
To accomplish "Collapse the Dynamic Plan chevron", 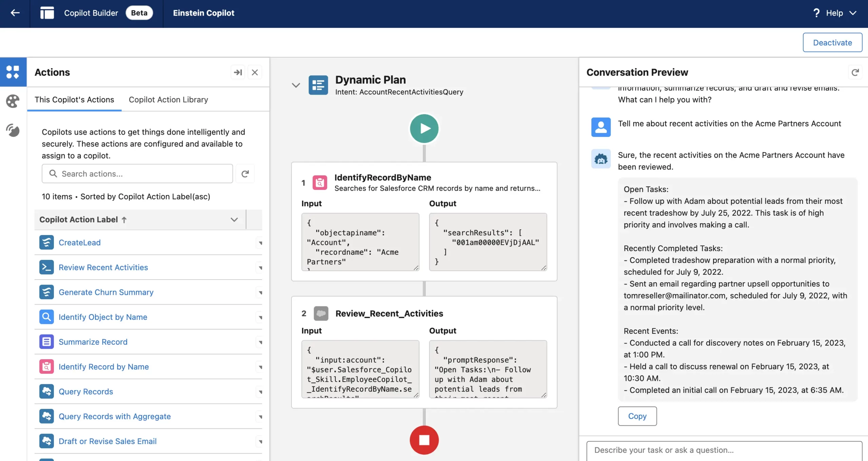I will coord(296,85).
